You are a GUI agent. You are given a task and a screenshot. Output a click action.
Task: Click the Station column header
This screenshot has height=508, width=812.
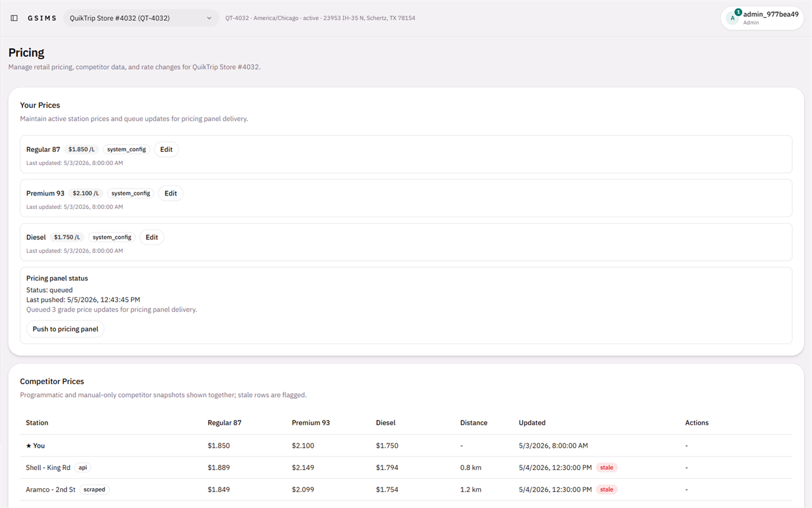37,422
